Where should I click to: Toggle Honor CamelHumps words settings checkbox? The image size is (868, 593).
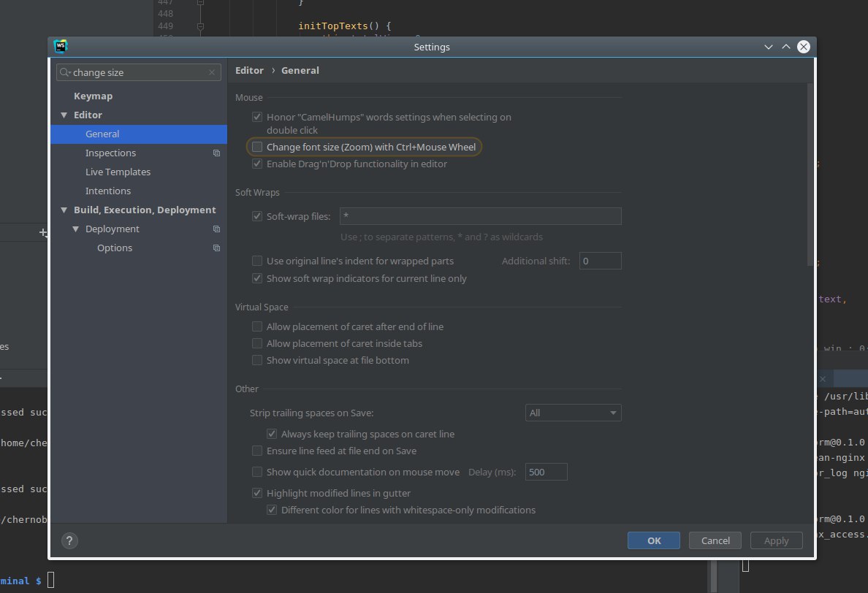point(257,117)
